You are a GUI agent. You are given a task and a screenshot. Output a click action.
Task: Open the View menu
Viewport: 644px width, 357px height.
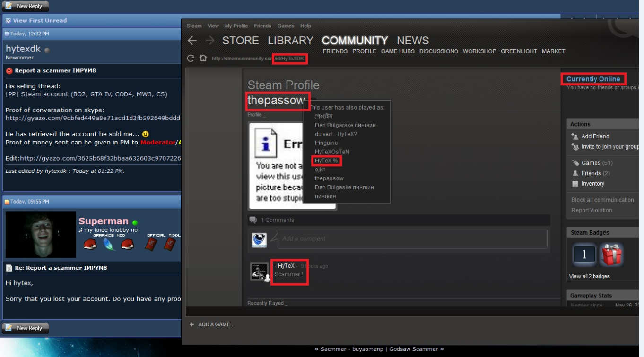coord(213,26)
